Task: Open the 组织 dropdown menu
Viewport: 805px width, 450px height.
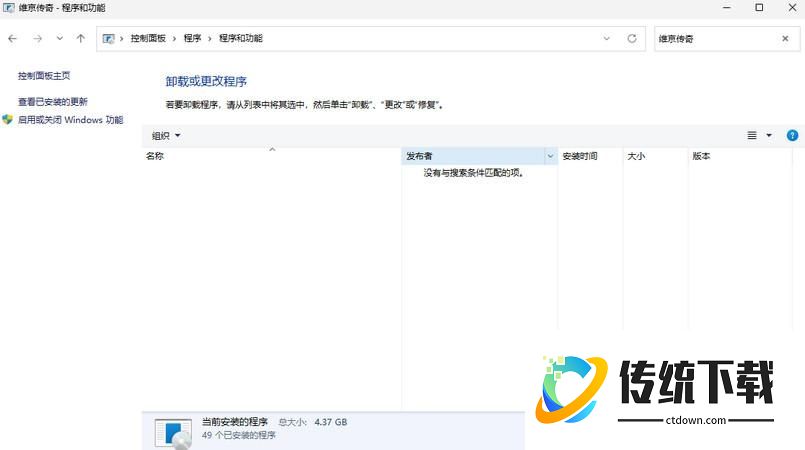Action: (x=166, y=135)
